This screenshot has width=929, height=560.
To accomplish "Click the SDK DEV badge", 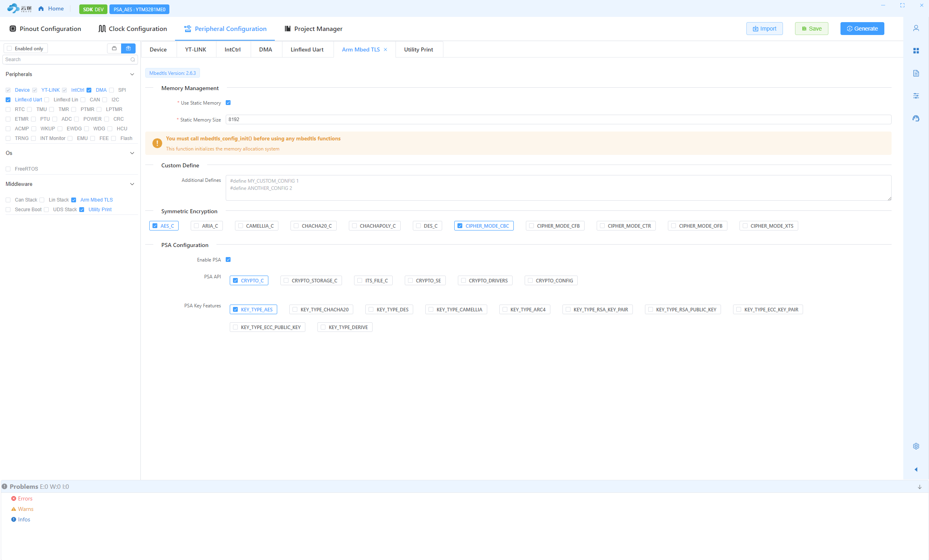I will (x=93, y=9).
